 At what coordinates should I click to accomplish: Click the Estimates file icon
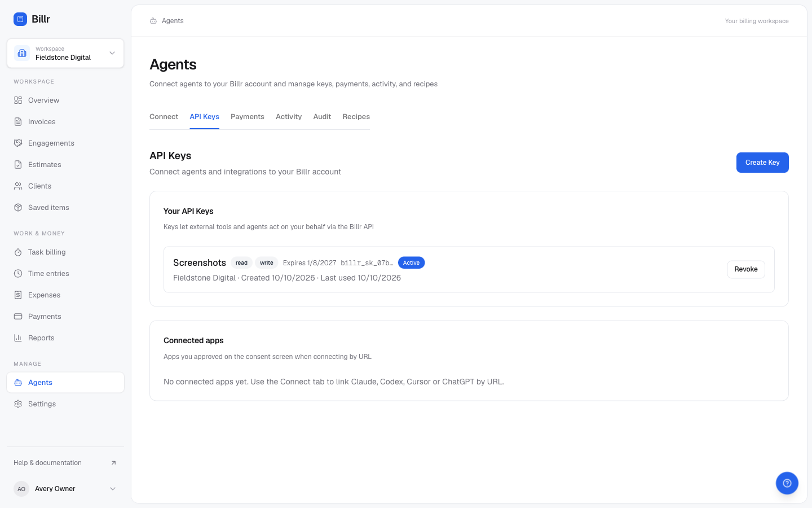click(18, 165)
